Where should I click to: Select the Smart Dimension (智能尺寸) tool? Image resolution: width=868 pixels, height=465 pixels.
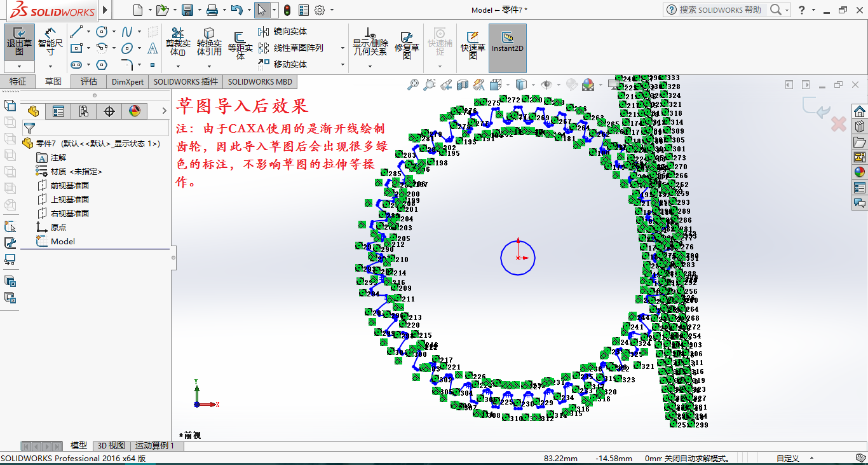pyautogui.click(x=50, y=43)
